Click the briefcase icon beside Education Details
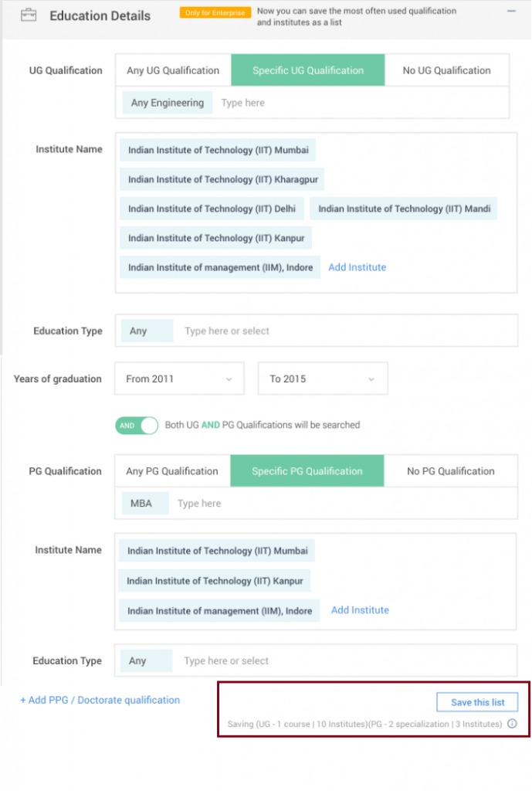The image size is (532, 791). 29,15
